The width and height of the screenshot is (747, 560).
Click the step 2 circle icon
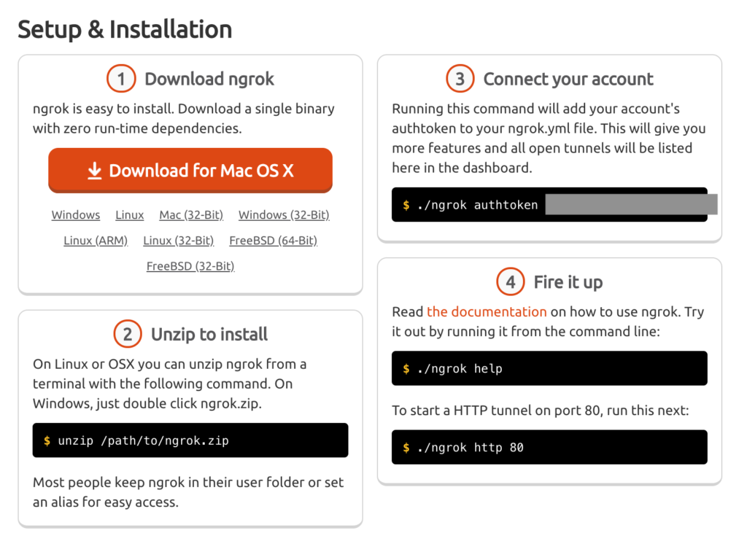pos(128,334)
